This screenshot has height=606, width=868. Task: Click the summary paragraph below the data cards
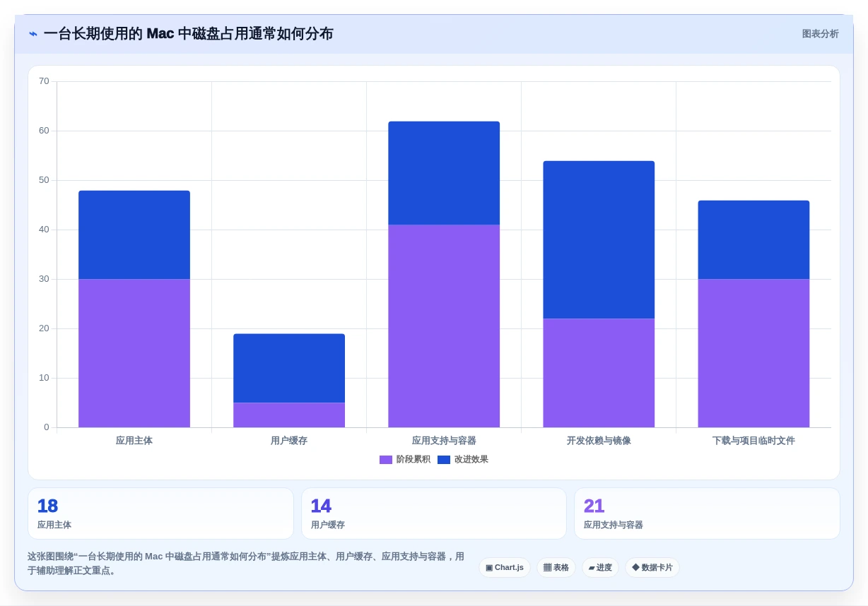(246, 563)
